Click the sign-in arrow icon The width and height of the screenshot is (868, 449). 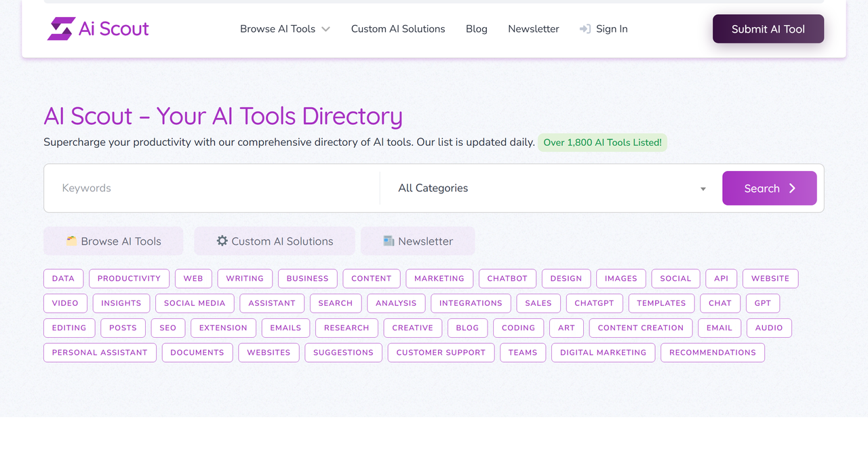click(x=585, y=29)
